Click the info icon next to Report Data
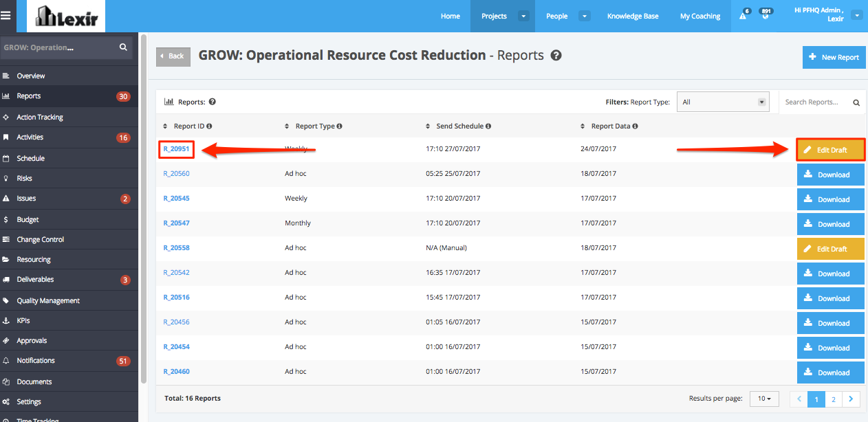The image size is (868, 422). 635,126
